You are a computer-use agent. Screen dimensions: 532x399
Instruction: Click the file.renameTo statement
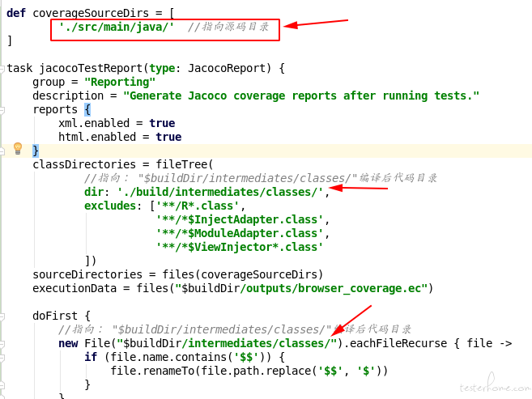[x=249, y=371]
